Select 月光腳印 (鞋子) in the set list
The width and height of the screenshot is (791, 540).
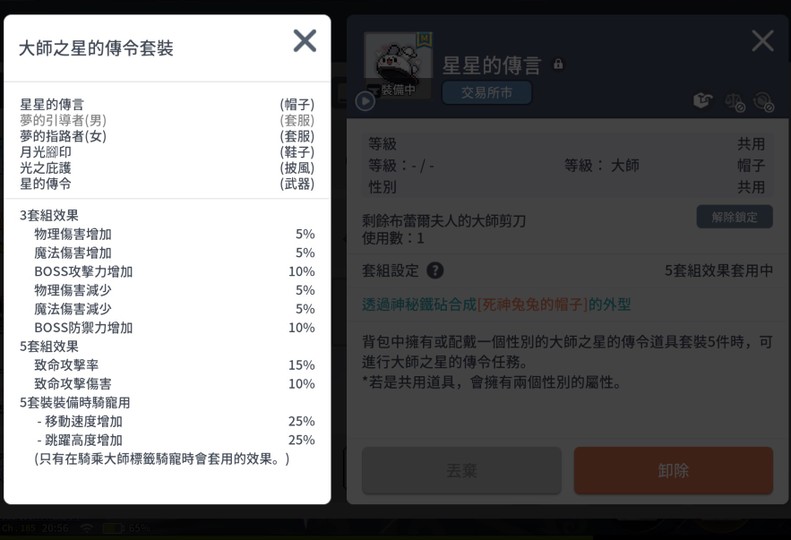pos(48,152)
